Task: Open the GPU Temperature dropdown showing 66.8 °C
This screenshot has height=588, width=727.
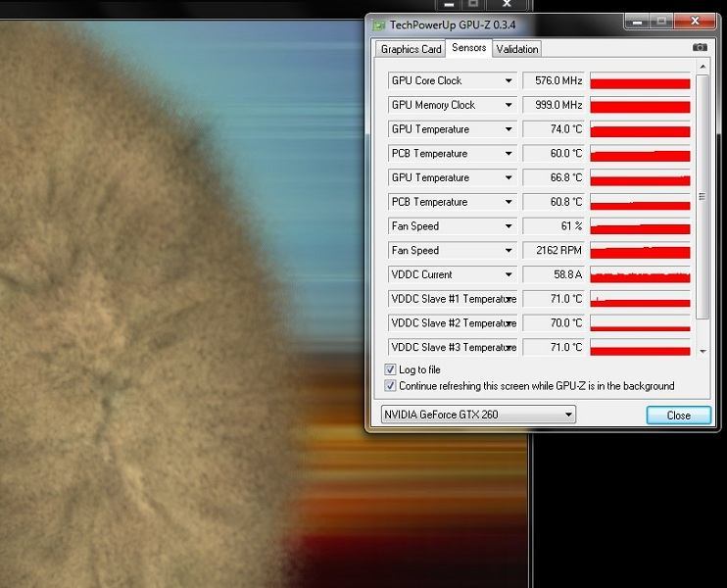Action: [x=509, y=177]
